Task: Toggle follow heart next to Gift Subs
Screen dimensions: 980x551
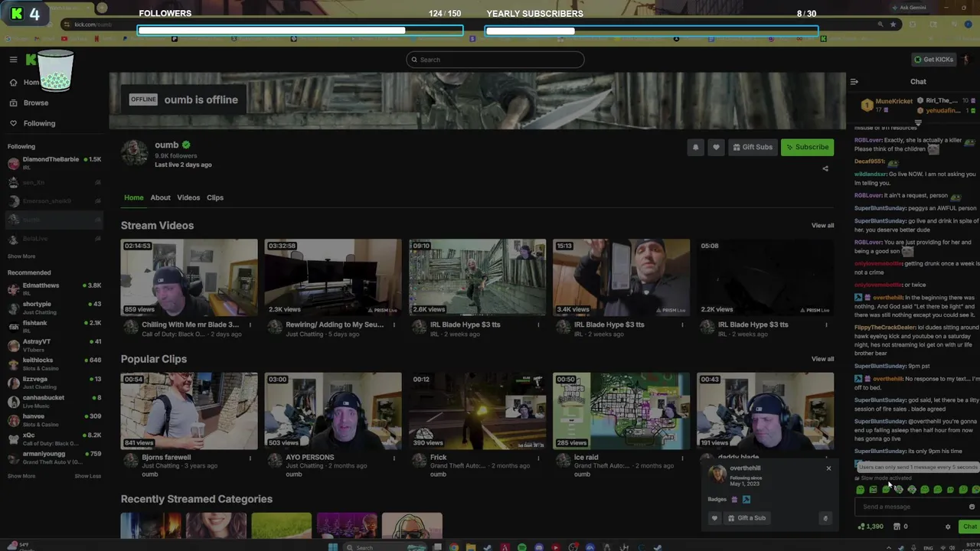Action: point(716,147)
